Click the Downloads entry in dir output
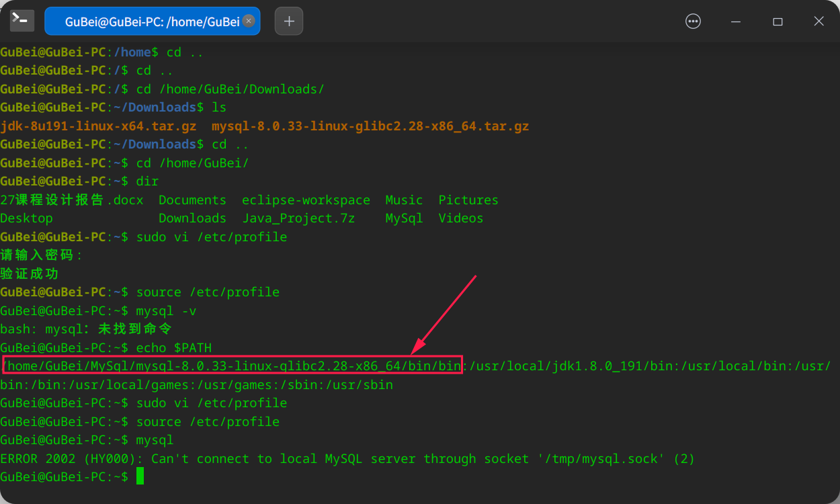This screenshot has height=504, width=840. (192, 218)
